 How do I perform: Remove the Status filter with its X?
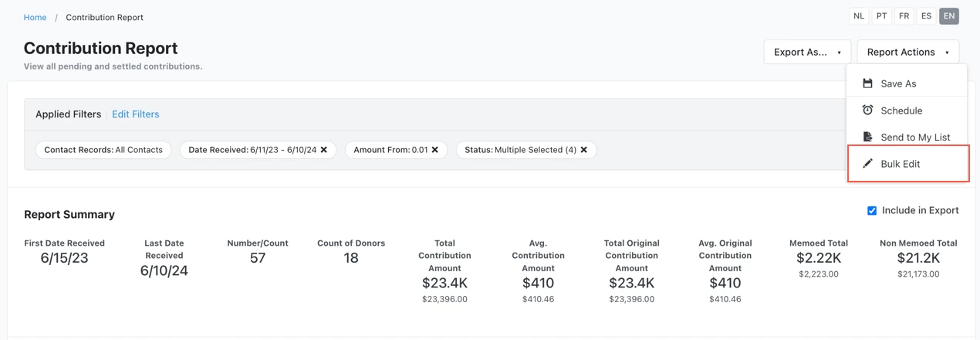(584, 150)
